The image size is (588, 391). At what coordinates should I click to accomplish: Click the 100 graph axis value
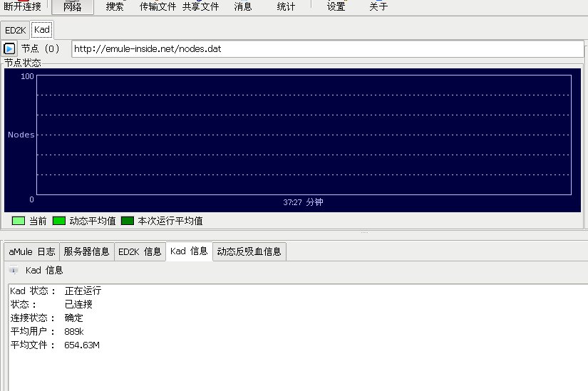click(x=27, y=76)
